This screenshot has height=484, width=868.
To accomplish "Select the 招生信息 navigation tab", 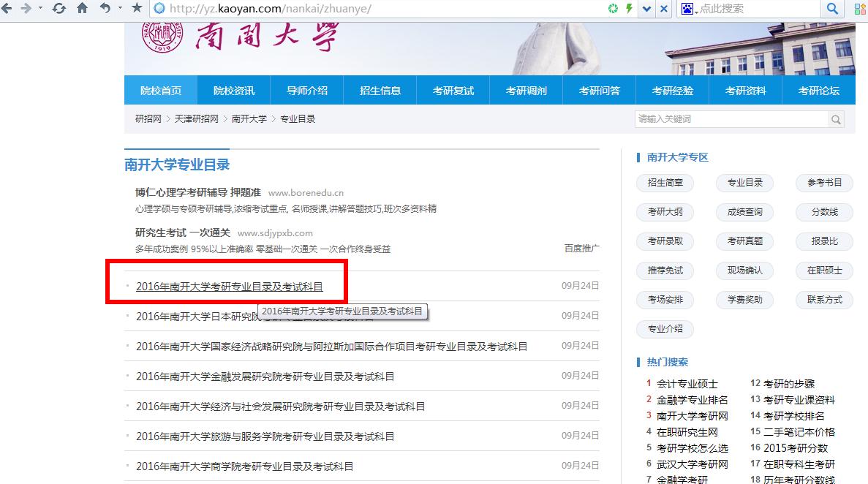I will 380,89.
